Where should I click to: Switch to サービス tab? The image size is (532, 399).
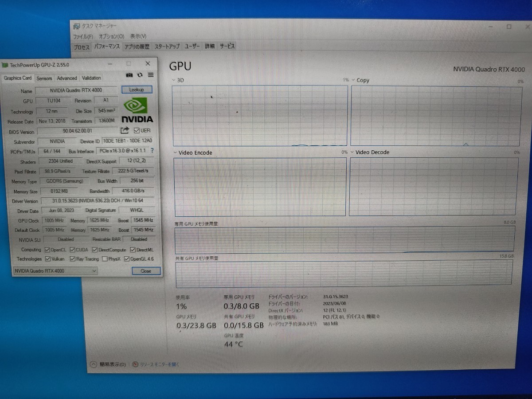click(227, 46)
